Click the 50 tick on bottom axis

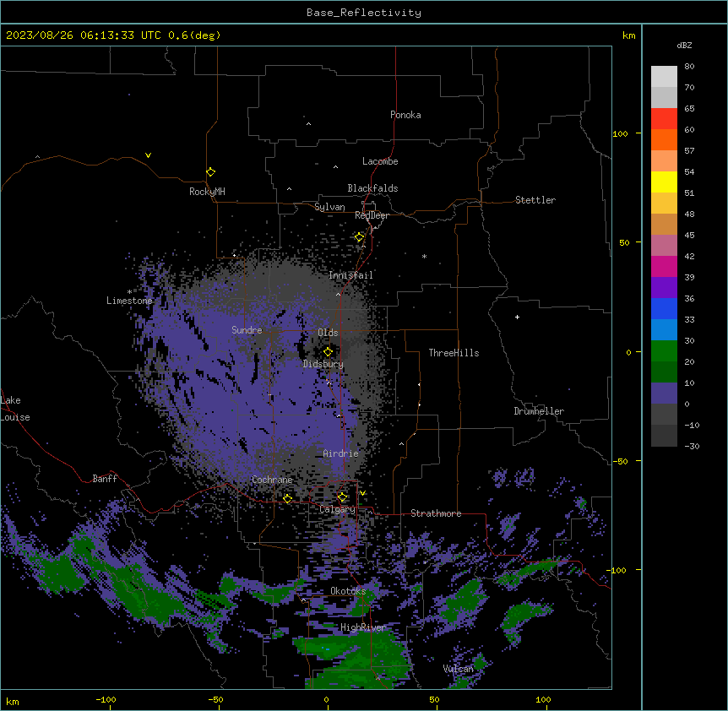434,699
